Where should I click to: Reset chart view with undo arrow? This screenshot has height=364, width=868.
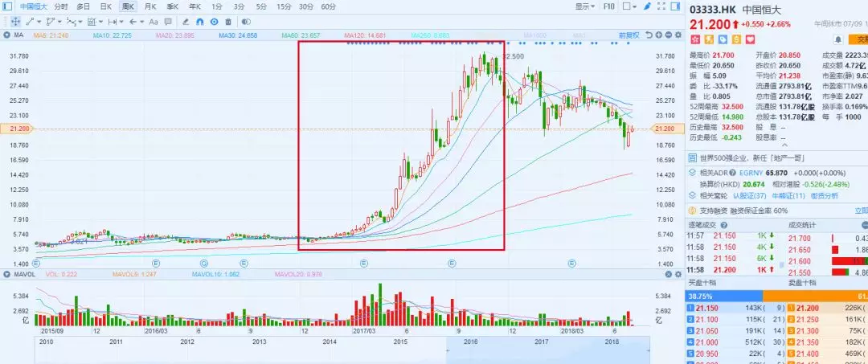[x=649, y=35]
